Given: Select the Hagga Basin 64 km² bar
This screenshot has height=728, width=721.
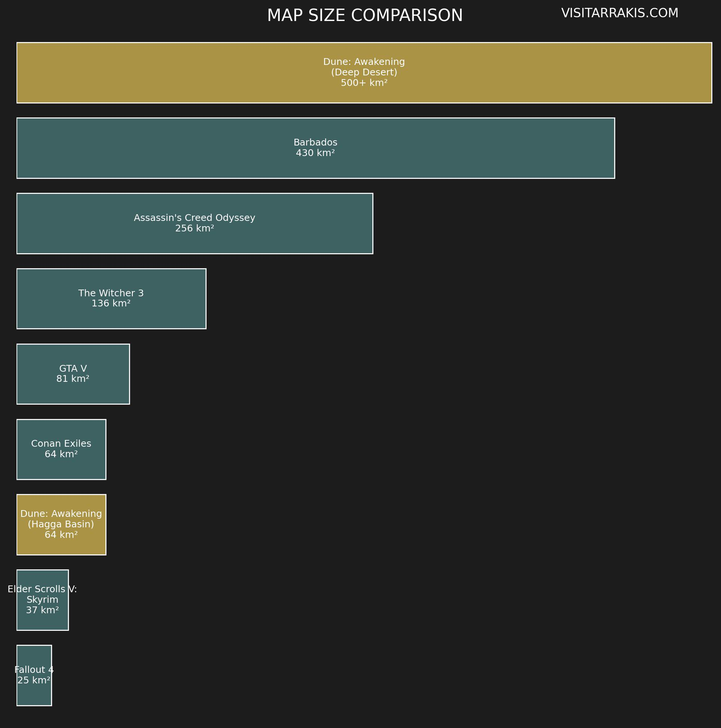Looking at the screenshot, I should (x=61, y=524).
